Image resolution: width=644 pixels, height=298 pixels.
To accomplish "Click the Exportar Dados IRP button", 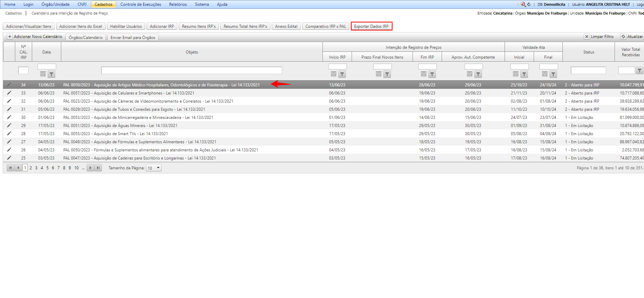I will click(x=371, y=26).
